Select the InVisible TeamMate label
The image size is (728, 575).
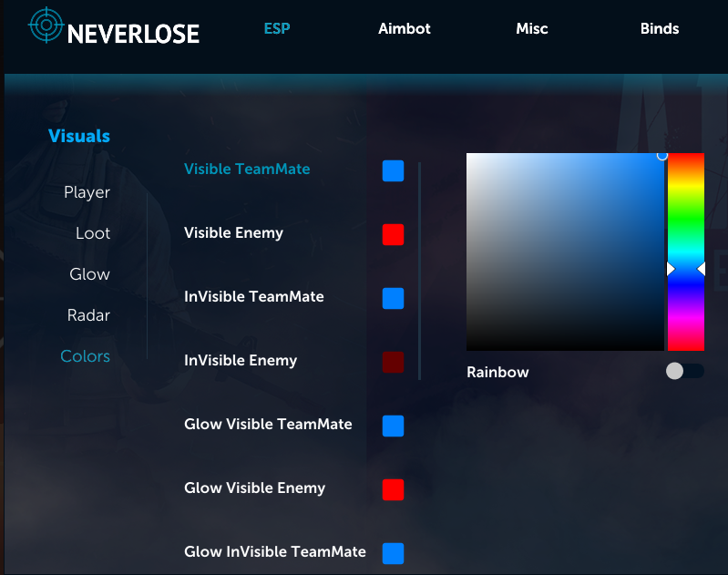click(x=254, y=296)
